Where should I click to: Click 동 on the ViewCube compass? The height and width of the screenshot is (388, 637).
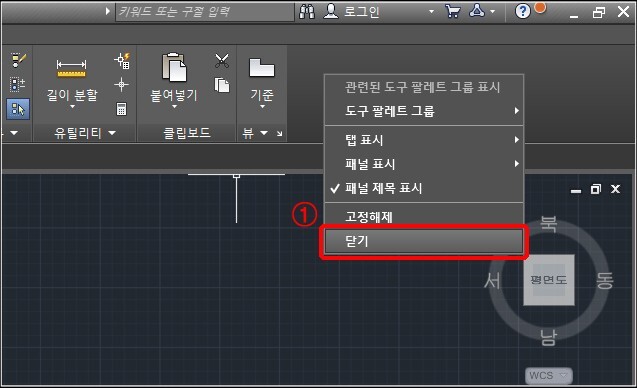click(x=604, y=280)
